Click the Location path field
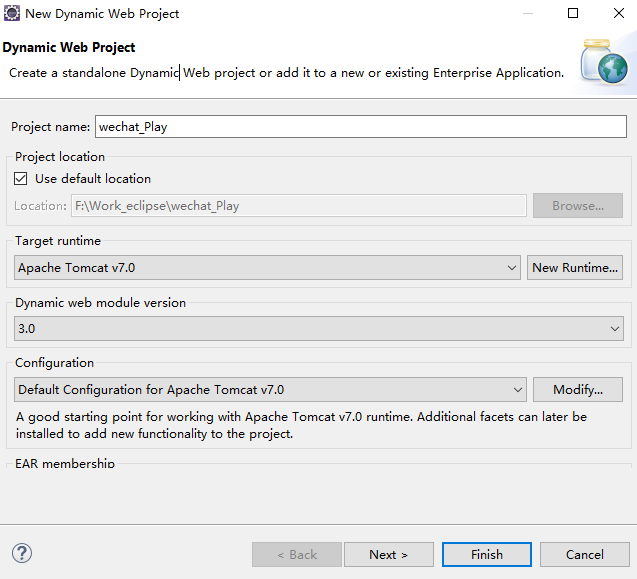637x579 pixels. click(x=299, y=206)
